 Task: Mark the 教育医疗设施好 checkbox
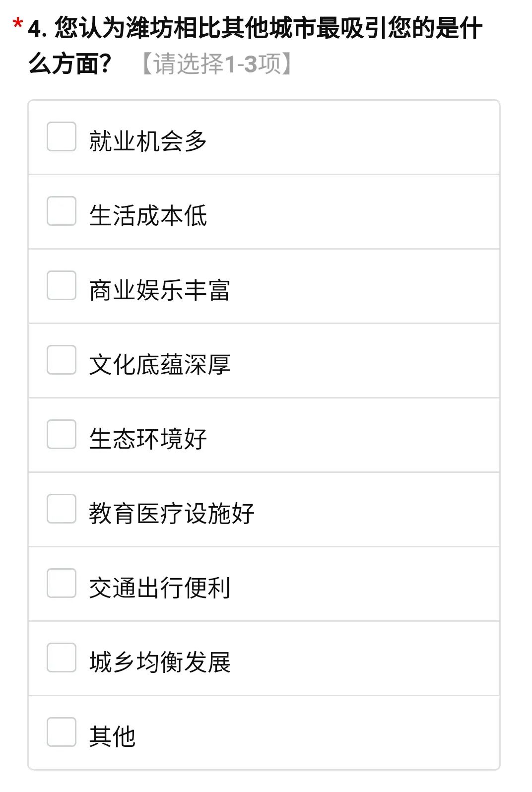coord(62,509)
